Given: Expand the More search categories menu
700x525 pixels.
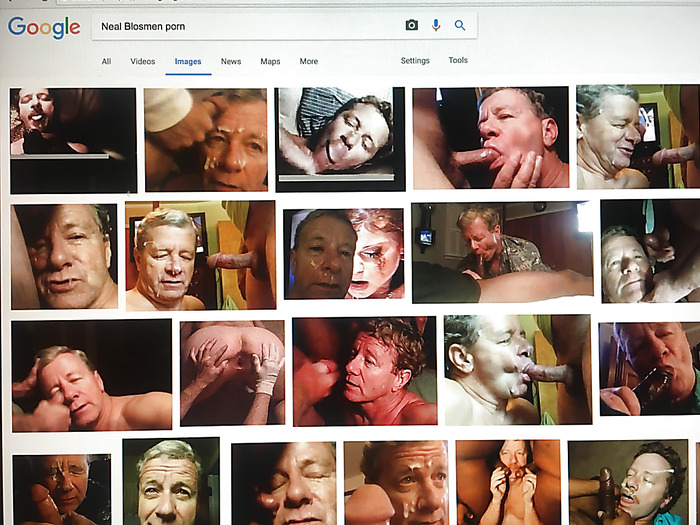Looking at the screenshot, I should click(308, 62).
